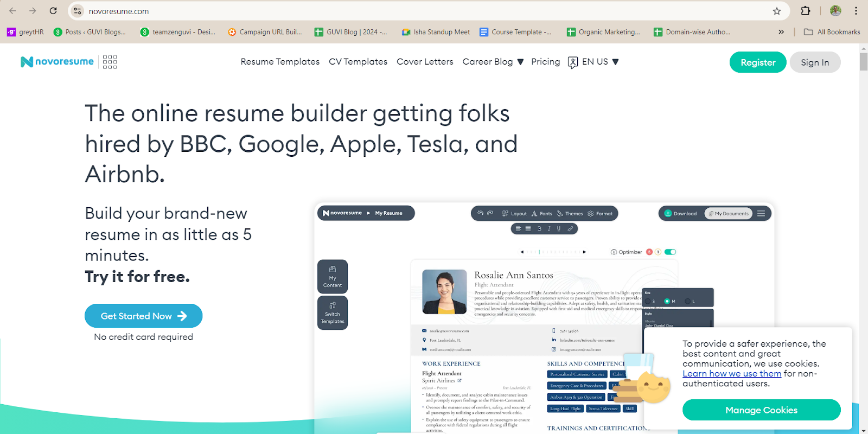Go back using the browser back arrow
This screenshot has height=434, width=868.
tap(12, 11)
